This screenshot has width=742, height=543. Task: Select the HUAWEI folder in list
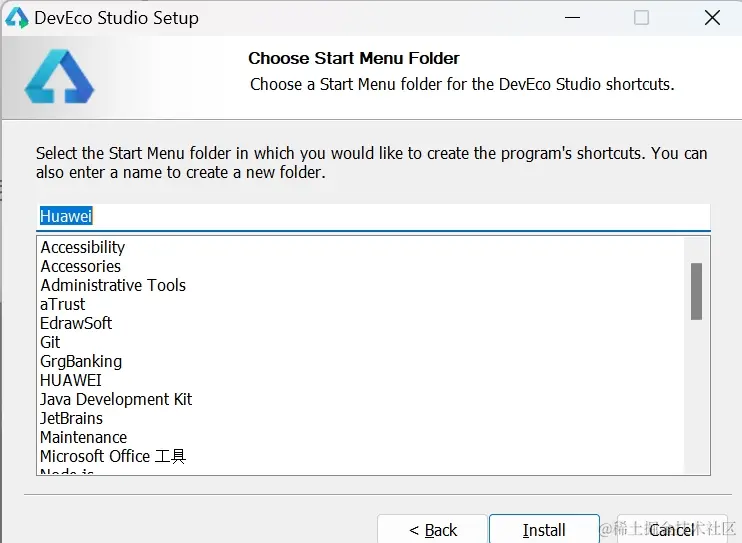70,380
